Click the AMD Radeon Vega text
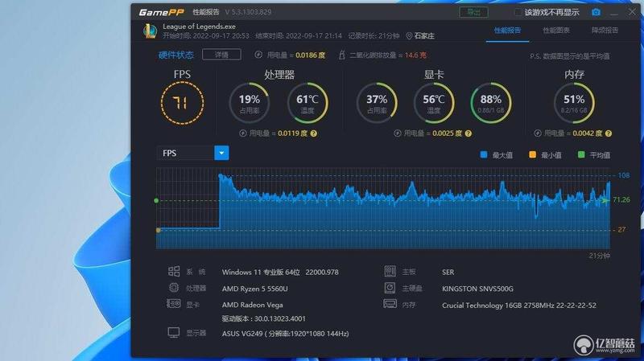The image size is (644, 361). pos(252,305)
